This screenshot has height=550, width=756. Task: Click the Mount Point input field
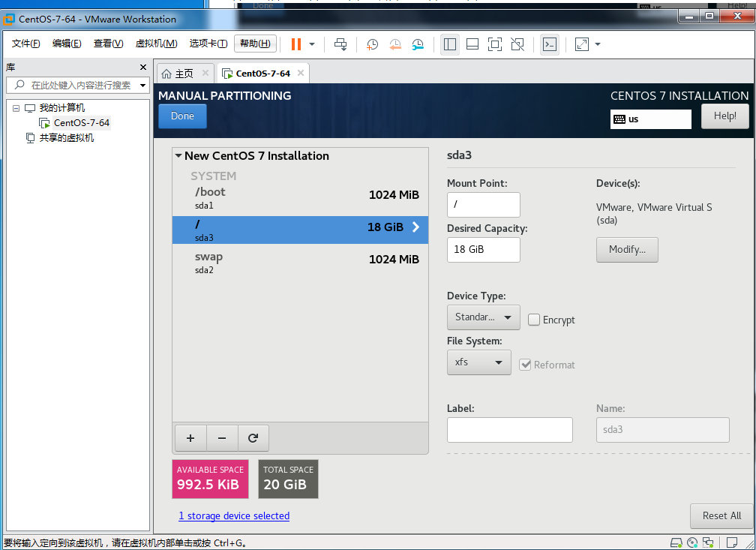coord(484,205)
